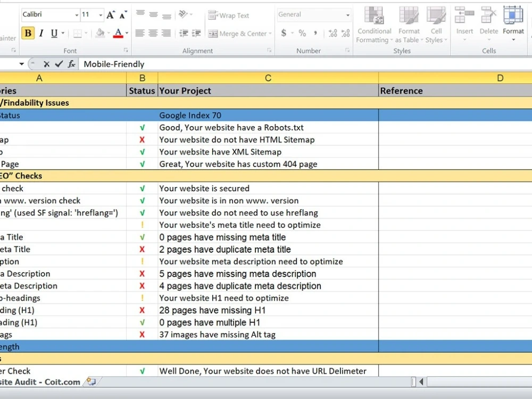Align text left

point(140,33)
